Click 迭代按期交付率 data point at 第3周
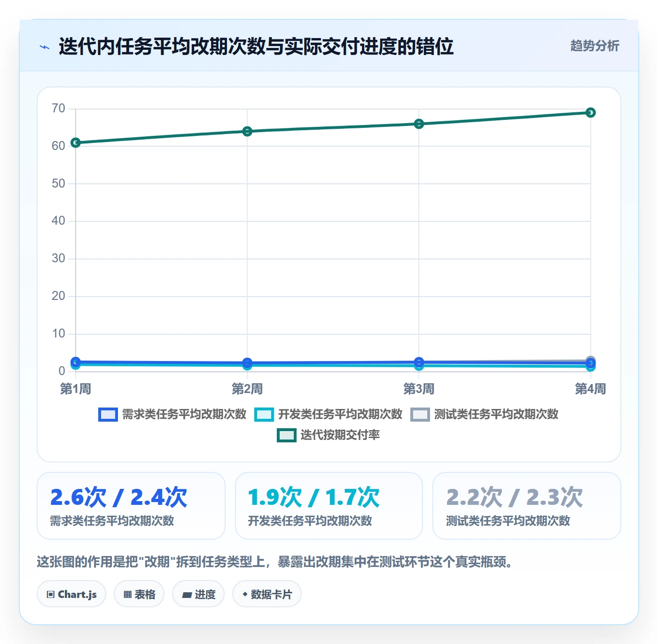658x644 pixels. [x=419, y=124]
